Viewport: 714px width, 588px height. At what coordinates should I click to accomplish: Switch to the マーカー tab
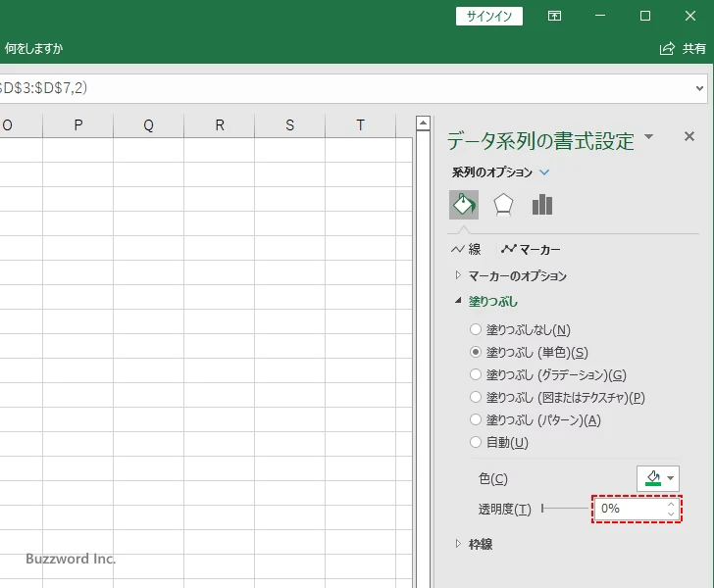(x=531, y=249)
